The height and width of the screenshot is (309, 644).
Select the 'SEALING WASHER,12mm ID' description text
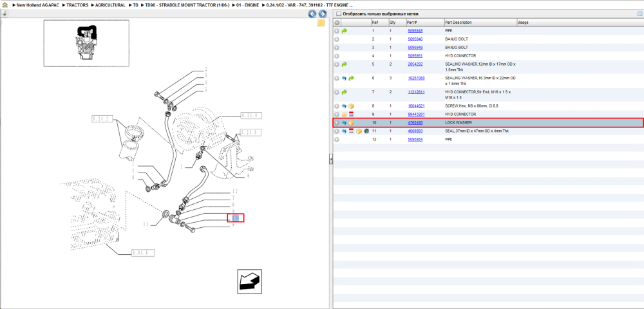(480, 68)
